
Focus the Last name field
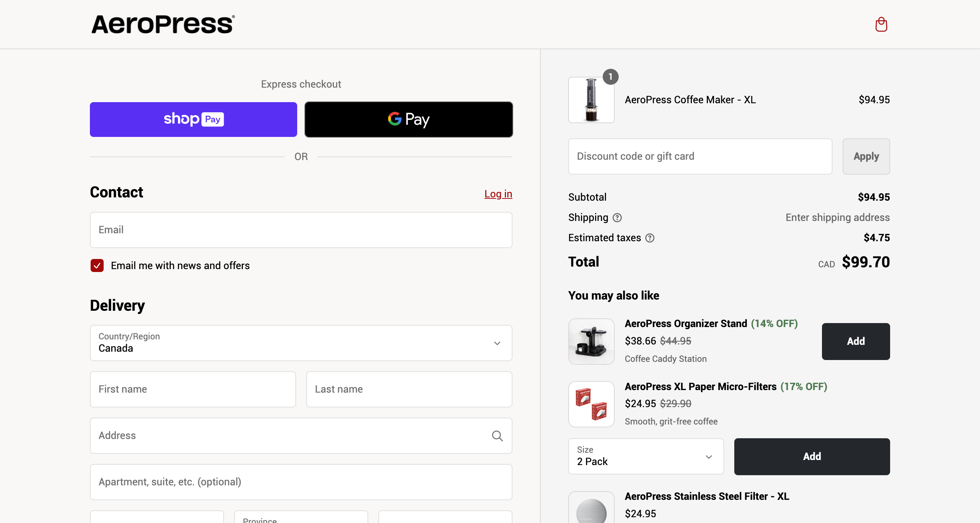tap(409, 389)
